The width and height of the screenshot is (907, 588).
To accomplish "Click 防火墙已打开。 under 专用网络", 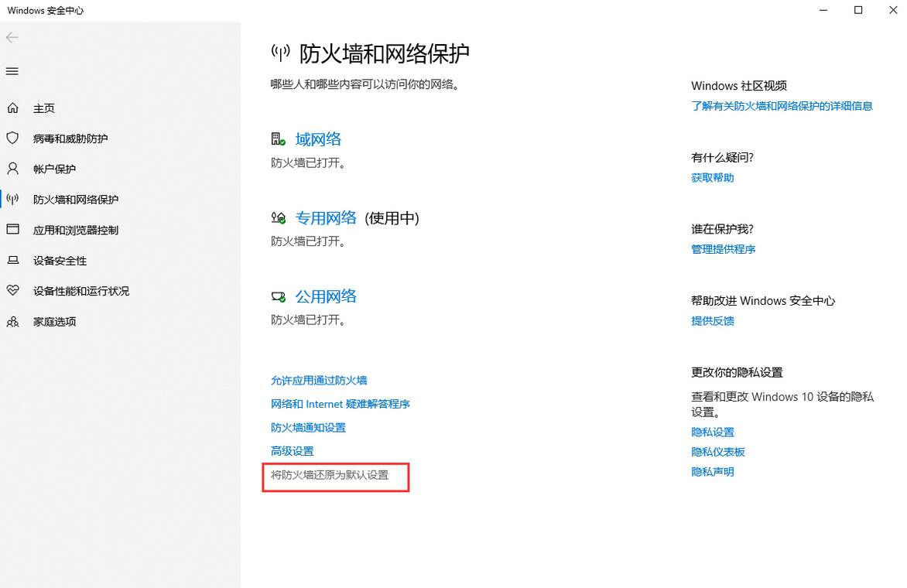I will [308, 241].
